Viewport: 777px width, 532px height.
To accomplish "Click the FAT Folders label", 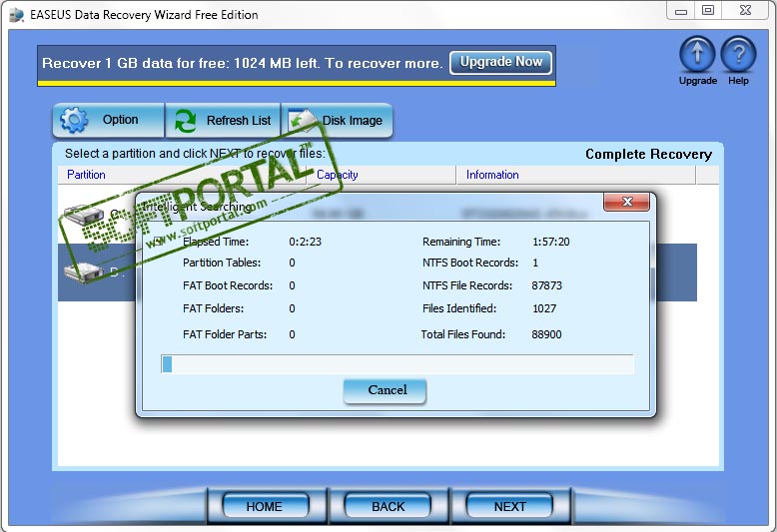I will point(213,308).
